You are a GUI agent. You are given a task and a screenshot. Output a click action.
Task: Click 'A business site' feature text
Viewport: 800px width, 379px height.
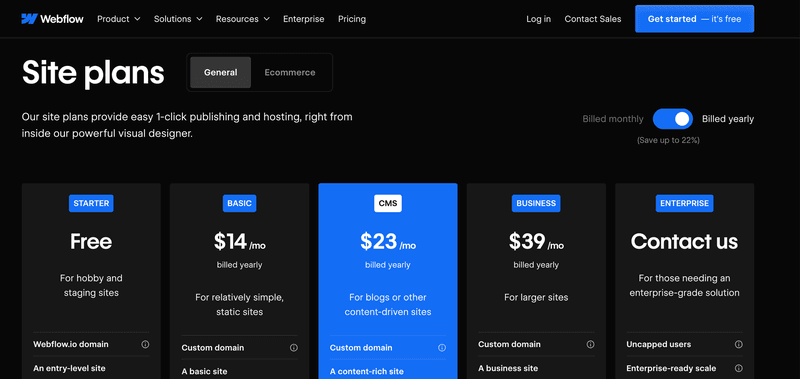pos(508,368)
